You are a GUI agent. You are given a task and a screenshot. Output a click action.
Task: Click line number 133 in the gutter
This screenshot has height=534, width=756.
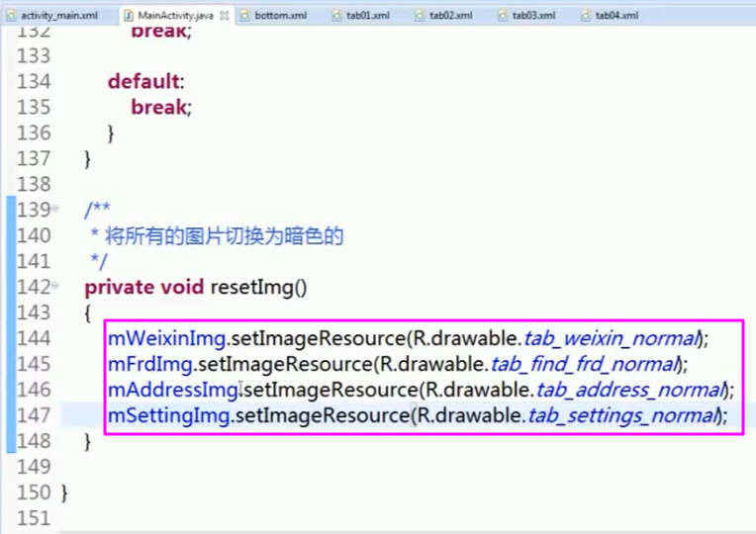point(34,55)
